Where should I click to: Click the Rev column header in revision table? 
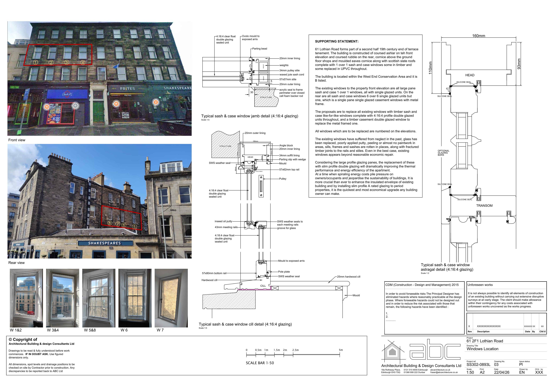tap(470, 331)
